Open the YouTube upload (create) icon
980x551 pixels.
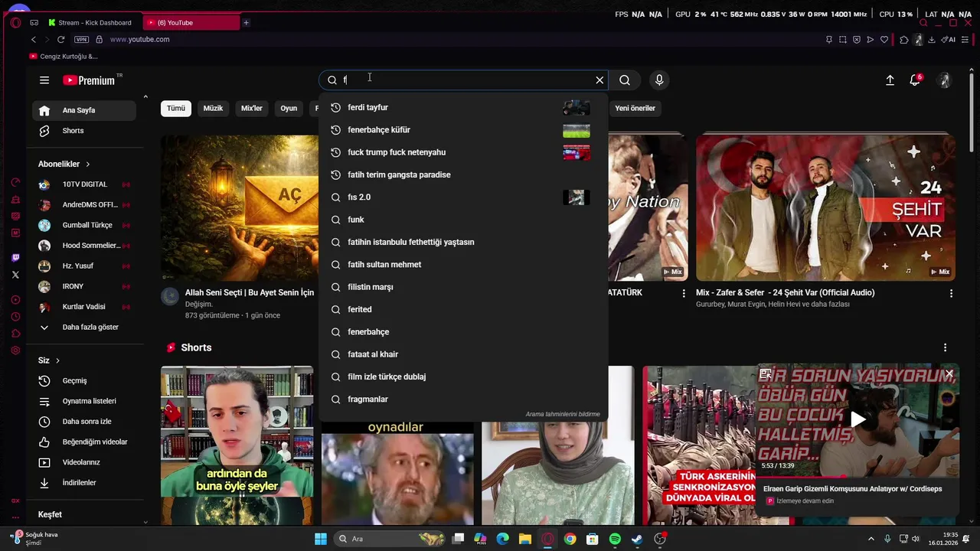tap(890, 80)
